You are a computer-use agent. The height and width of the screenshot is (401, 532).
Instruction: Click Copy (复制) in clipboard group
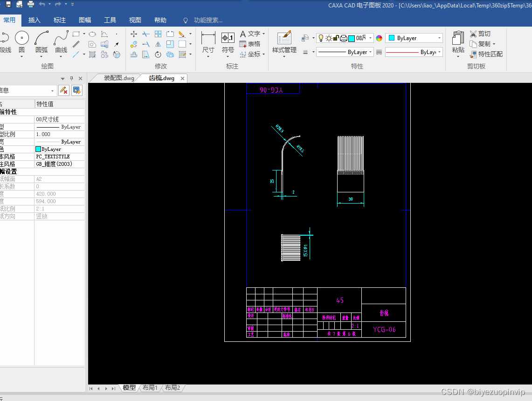480,44
